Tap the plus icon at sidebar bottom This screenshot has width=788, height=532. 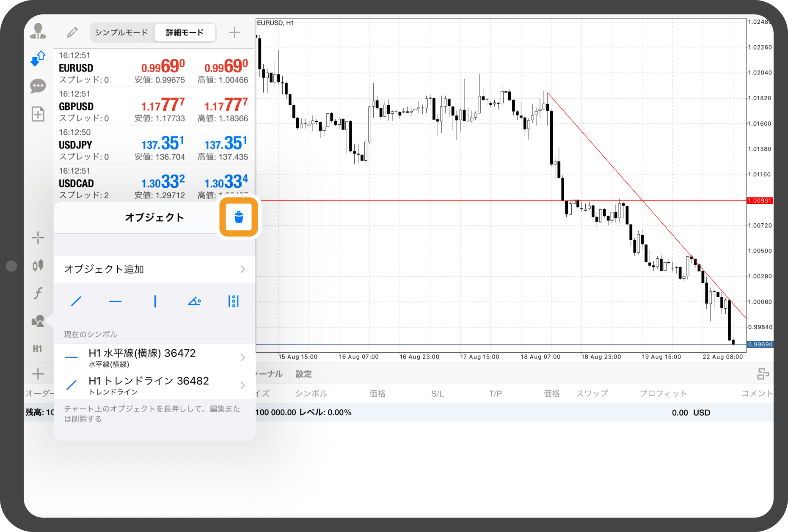click(38, 374)
